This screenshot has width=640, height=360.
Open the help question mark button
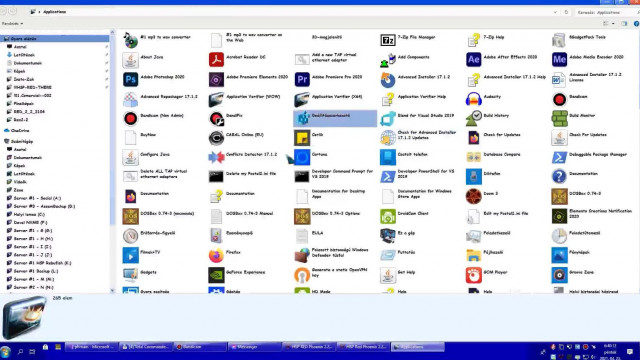636,24
